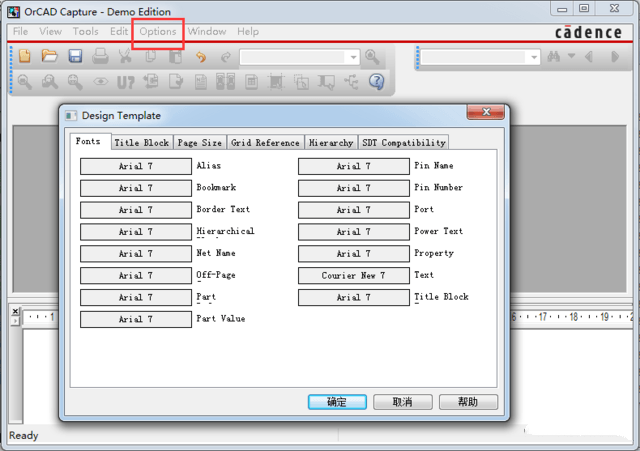Click the Redo arrow icon
This screenshot has height=451, width=640.
tap(226, 57)
